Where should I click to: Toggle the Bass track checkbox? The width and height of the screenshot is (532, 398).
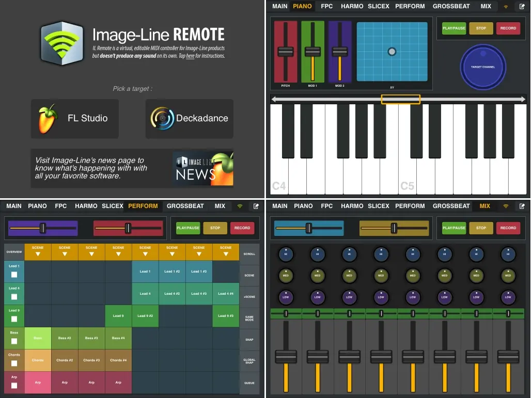pos(14,341)
